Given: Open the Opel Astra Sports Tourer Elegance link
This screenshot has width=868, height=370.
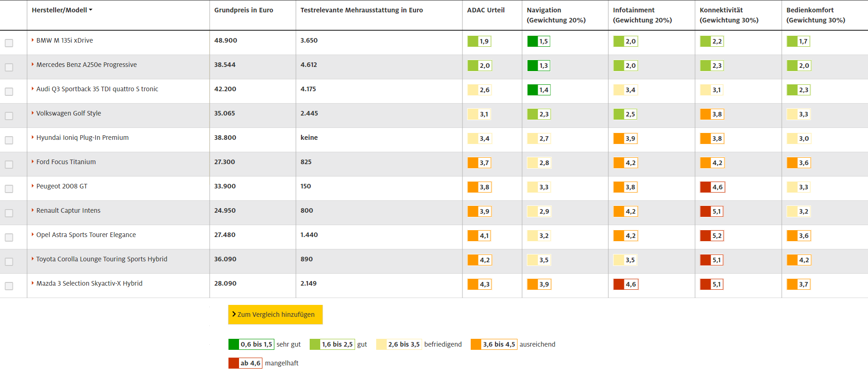Looking at the screenshot, I should point(86,235).
